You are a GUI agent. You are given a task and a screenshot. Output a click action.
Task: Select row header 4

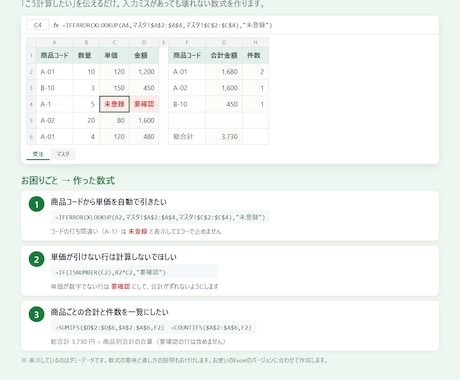(31, 104)
